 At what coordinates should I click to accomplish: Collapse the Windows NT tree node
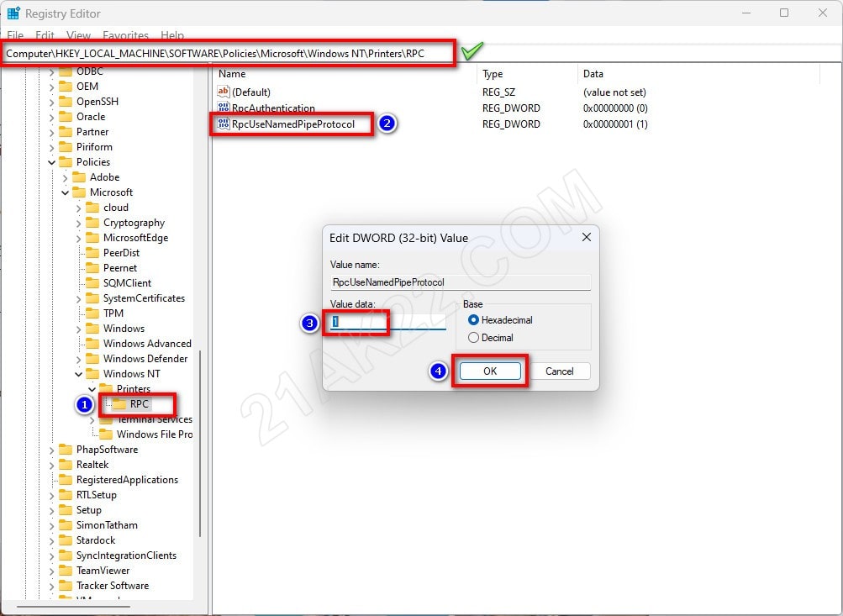[79, 374]
